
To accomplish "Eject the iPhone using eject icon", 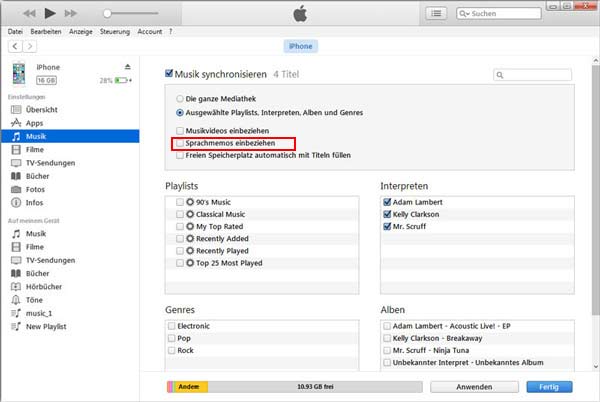I will [x=128, y=67].
